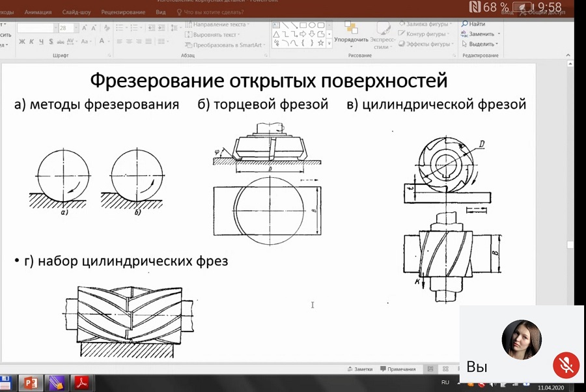586x392 pixels.
Task: Open the Примечания pane
Action: [398, 369]
